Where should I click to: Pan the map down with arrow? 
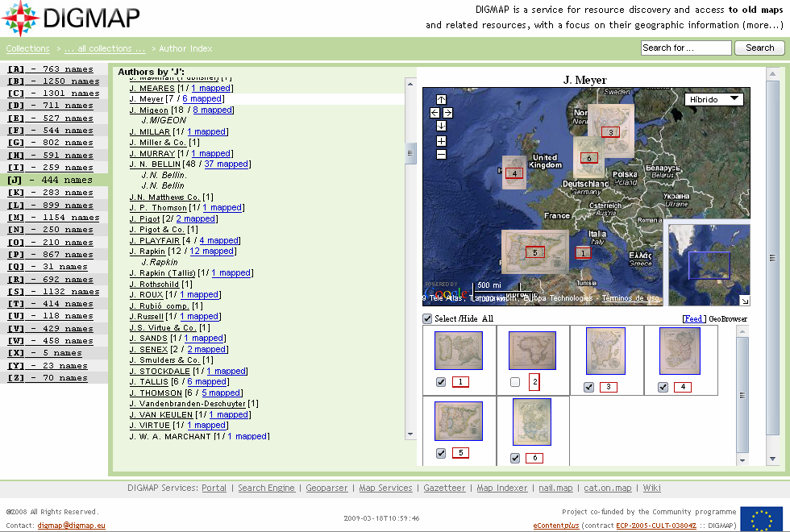[441, 126]
